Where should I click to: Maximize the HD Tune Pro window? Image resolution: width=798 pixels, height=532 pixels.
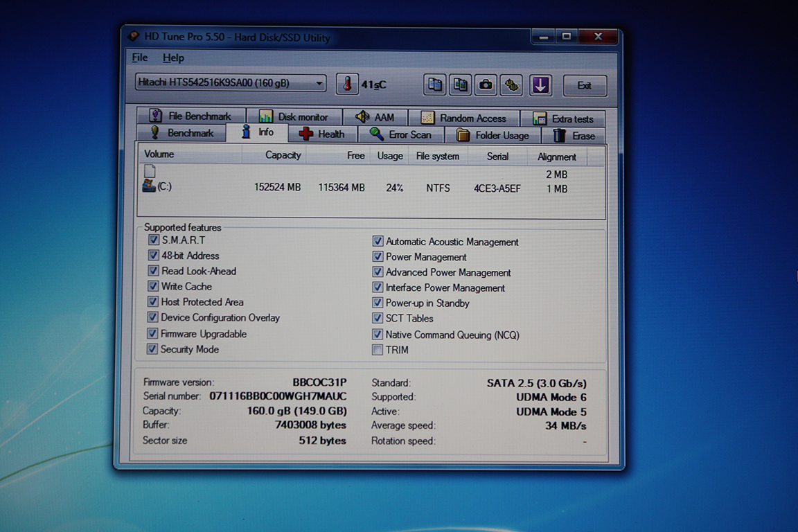566,37
